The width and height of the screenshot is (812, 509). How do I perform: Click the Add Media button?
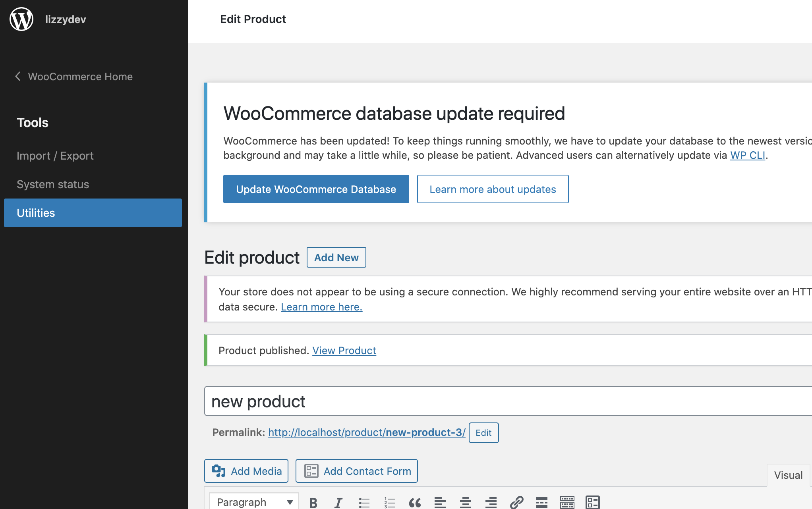[246, 471]
